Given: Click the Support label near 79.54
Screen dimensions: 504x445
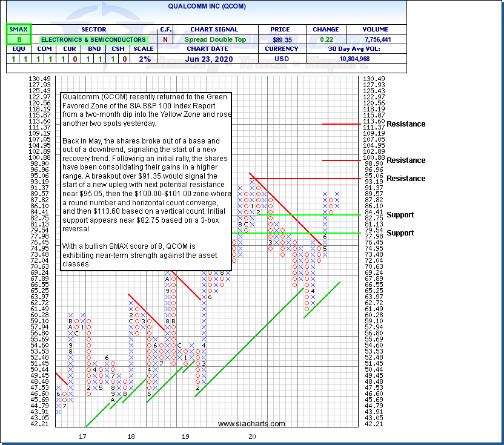Looking at the screenshot, I should coord(400,233).
